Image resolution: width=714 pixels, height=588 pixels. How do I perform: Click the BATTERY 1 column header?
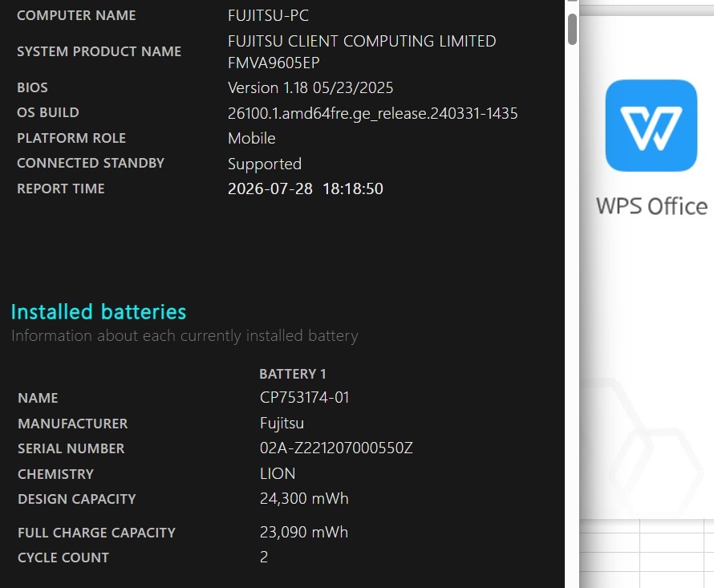tap(292, 374)
